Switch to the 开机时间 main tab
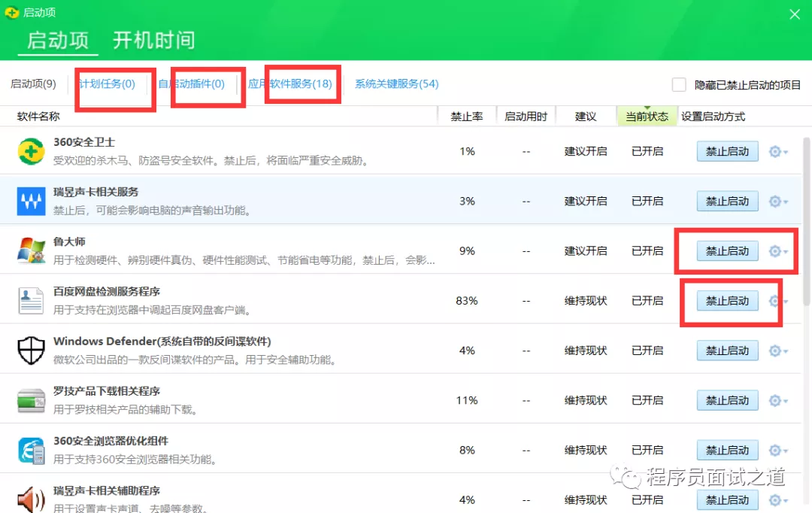Image resolution: width=812 pixels, height=513 pixels. [x=154, y=41]
